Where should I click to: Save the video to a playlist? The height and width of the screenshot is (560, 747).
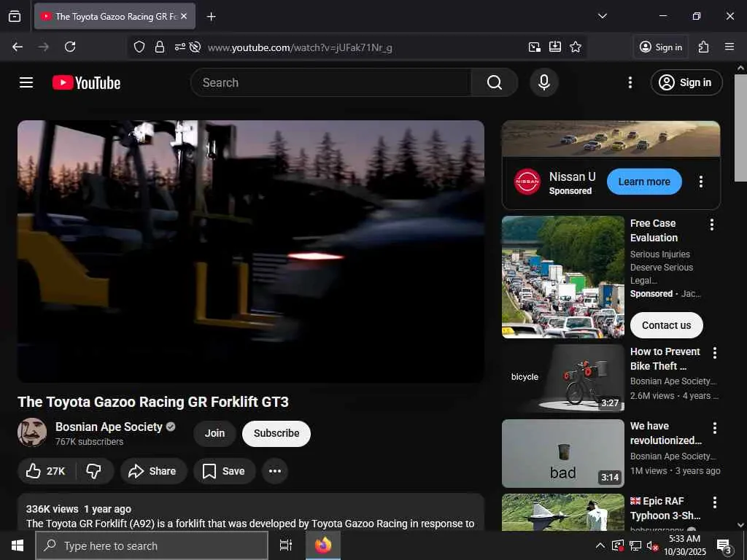[x=225, y=471]
